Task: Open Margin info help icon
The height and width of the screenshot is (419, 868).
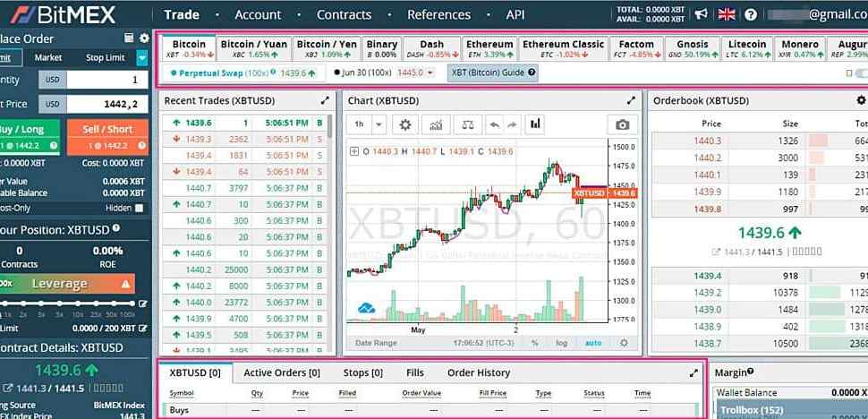Action: click(x=750, y=372)
